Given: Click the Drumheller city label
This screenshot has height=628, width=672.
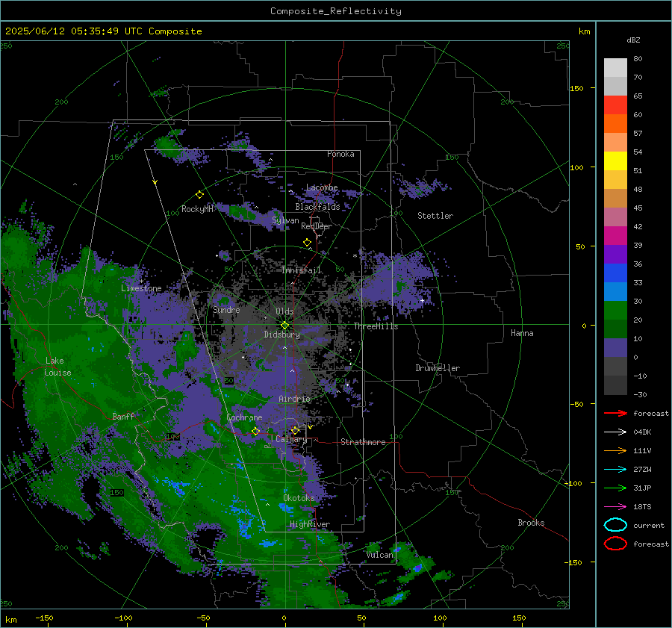Looking at the screenshot, I should click(x=438, y=368).
